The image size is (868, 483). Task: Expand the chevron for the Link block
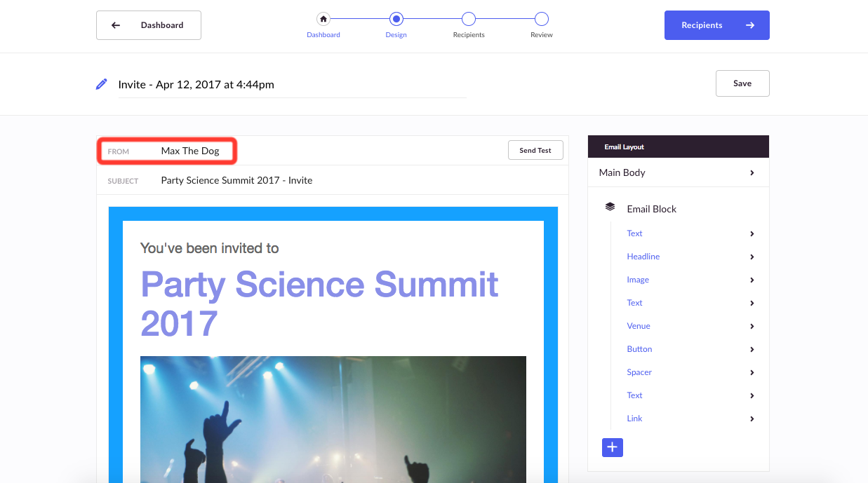click(x=752, y=419)
